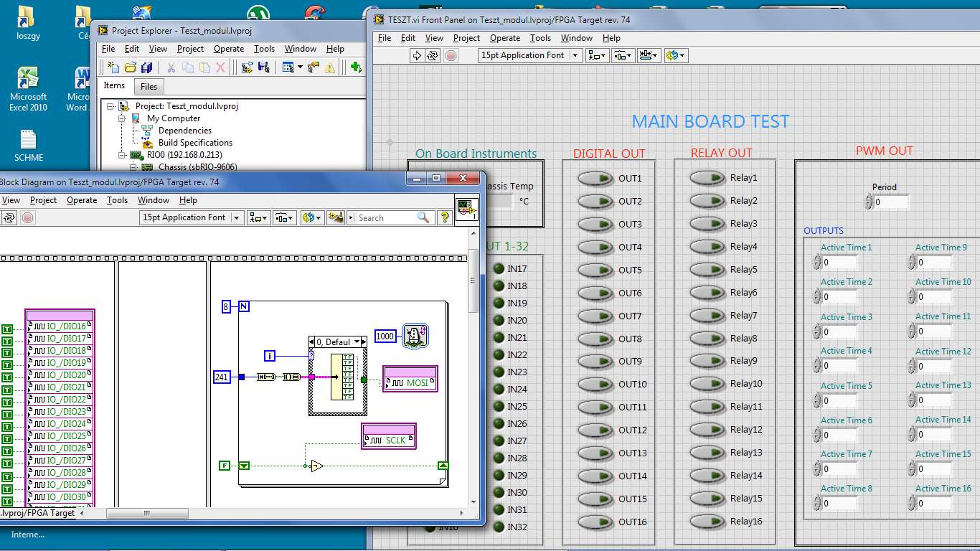Click Paste icon in Project Explorer toolbar
Image resolution: width=980 pixels, height=551 pixels.
pyautogui.click(x=204, y=67)
